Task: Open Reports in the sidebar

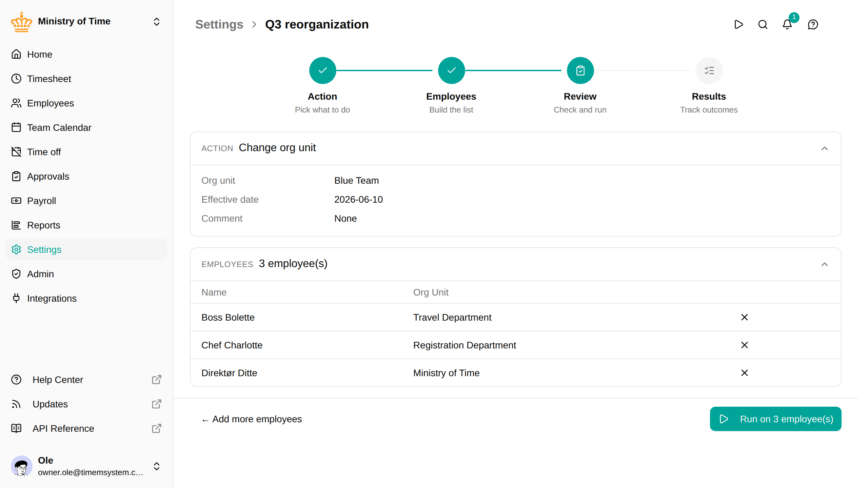Action: pos(86,225)
